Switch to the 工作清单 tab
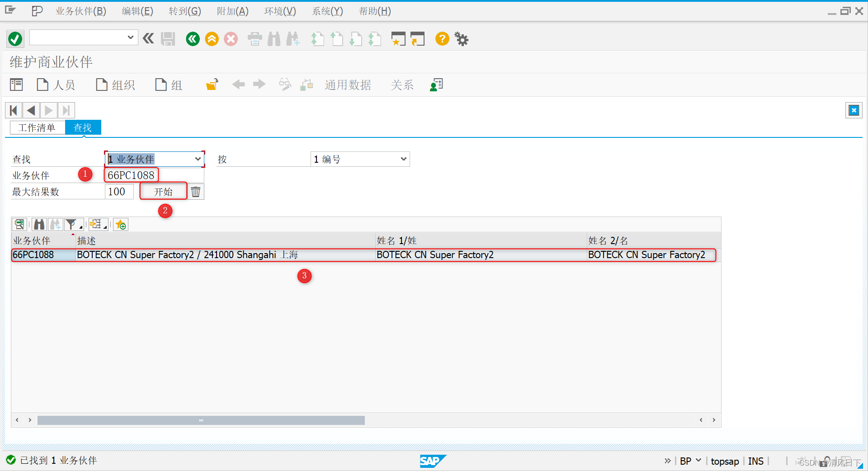Viewport: 868px width, 471px height. click(x=37, y=128)
